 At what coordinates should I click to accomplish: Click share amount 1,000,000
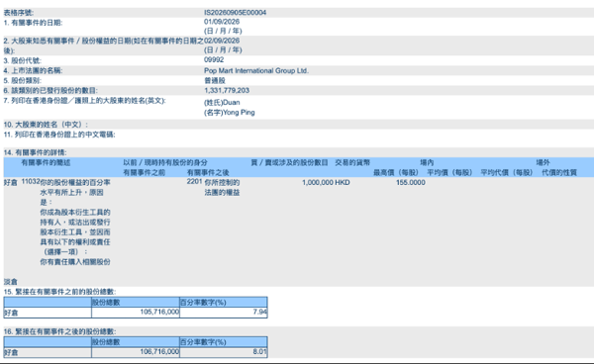click(318, 182)
